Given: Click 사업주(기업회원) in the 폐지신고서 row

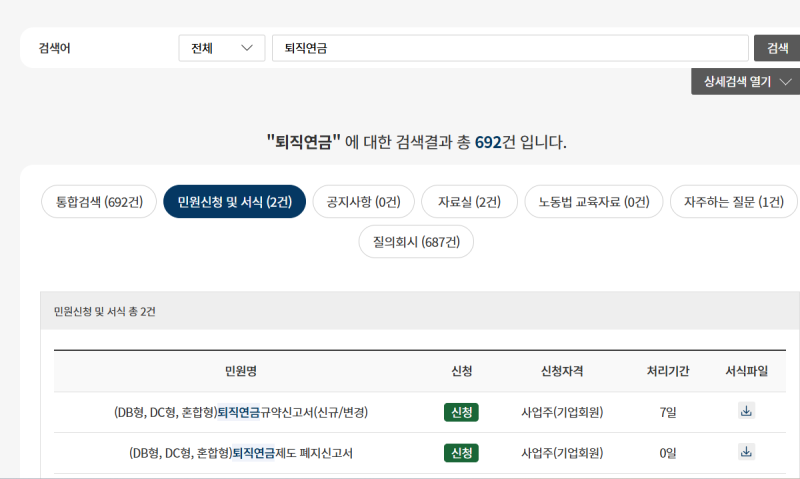Looking at the screenshot, I should pyautogui.click(x=562, y=453).
